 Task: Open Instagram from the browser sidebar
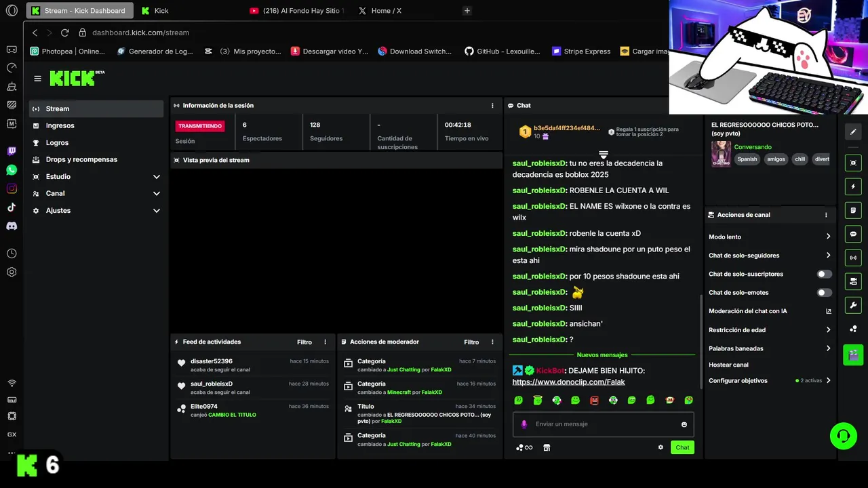coord(12,188)
